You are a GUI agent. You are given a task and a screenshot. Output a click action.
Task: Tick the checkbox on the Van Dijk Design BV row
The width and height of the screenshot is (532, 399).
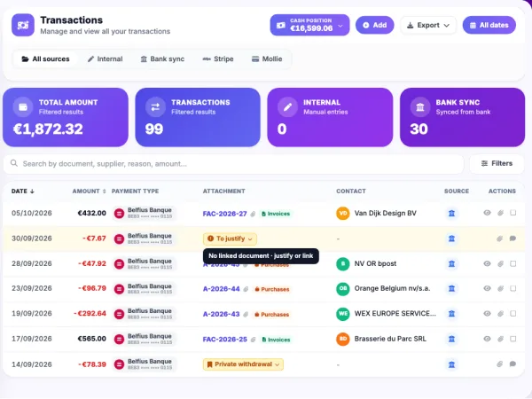(513, 213)
